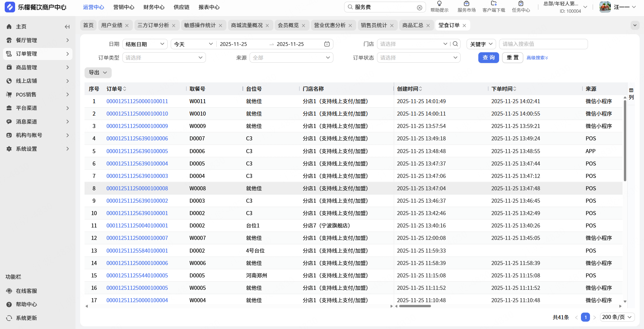644x329 pixels.
Task: Toggle advanced search options
Action: [537, 58]
